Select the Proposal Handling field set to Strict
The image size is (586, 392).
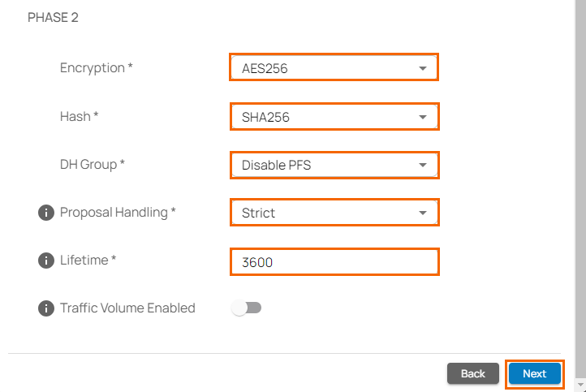click(334, 213)
